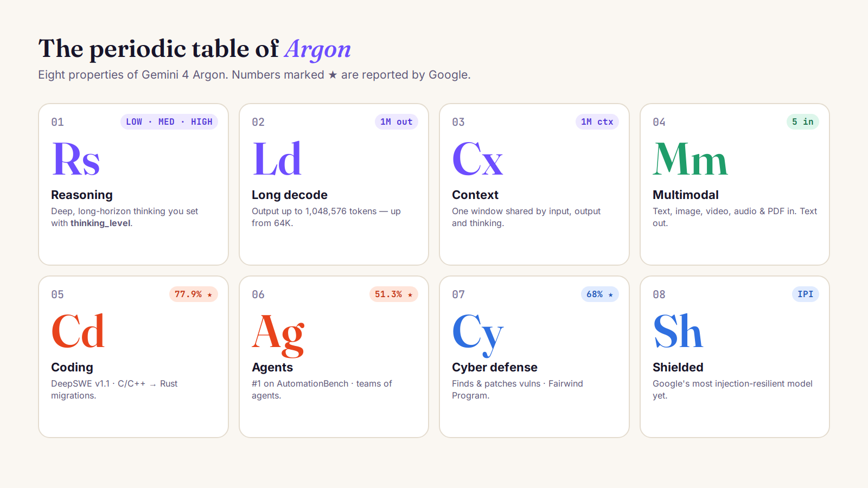Click the card number 02

coord(258,122)
